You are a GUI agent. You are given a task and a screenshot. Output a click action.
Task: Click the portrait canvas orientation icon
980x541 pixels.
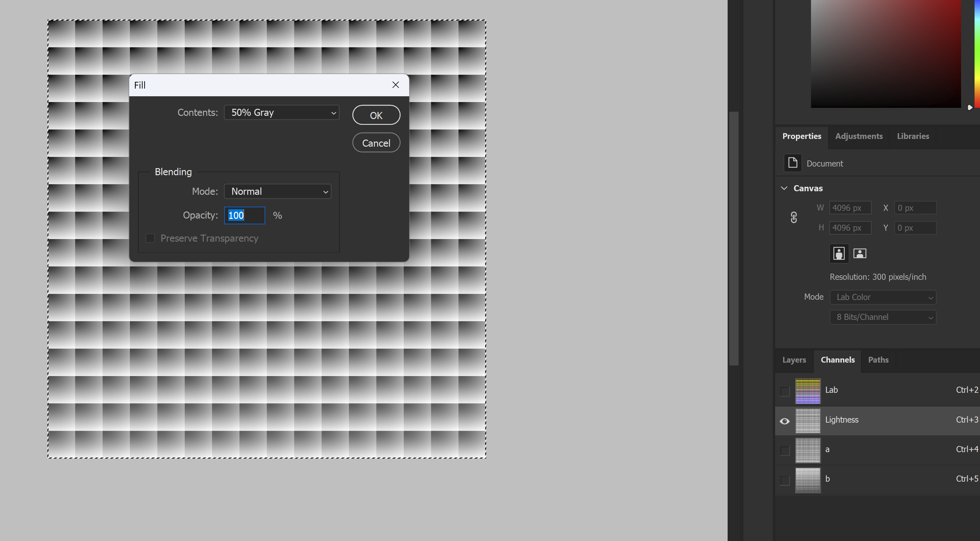click(839, 253)
